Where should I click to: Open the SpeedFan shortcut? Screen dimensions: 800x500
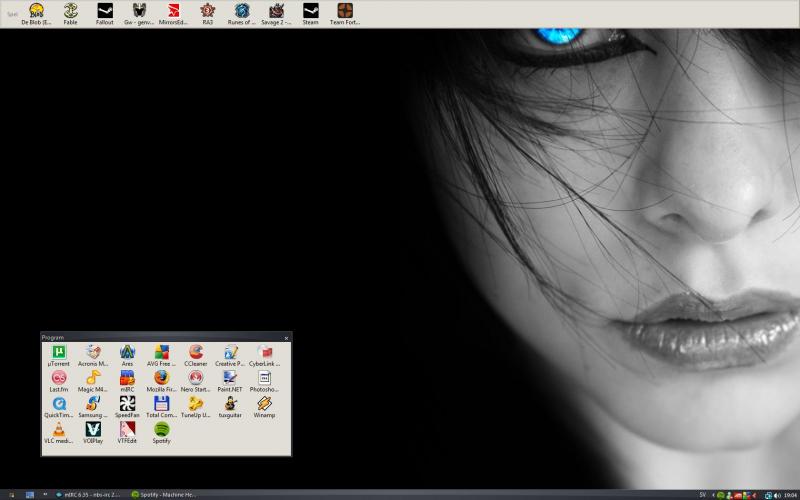pos(127,405)
